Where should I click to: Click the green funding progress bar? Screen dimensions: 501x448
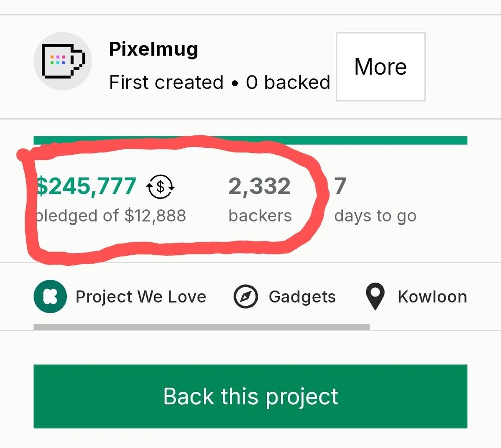250,140
